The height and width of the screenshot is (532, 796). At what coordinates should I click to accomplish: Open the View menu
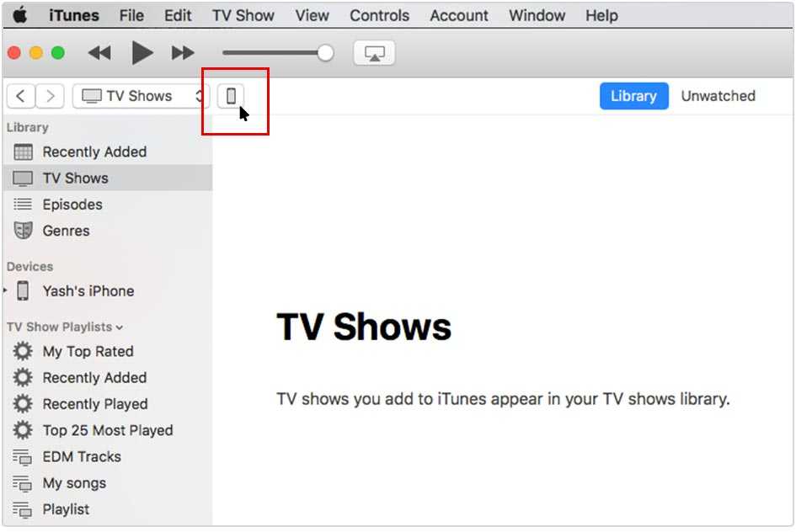(313, 15)
